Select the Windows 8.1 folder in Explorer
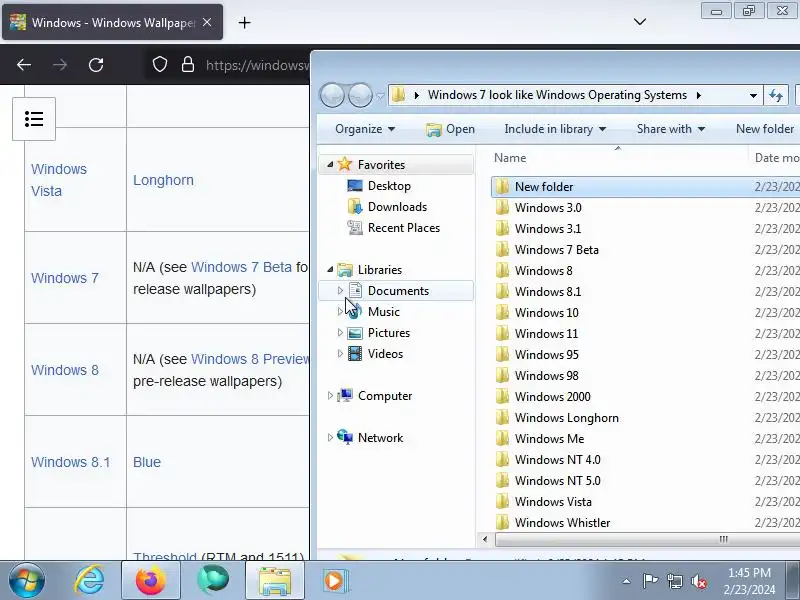The height and width of the screenshot is (600, 800). [548, 291]
